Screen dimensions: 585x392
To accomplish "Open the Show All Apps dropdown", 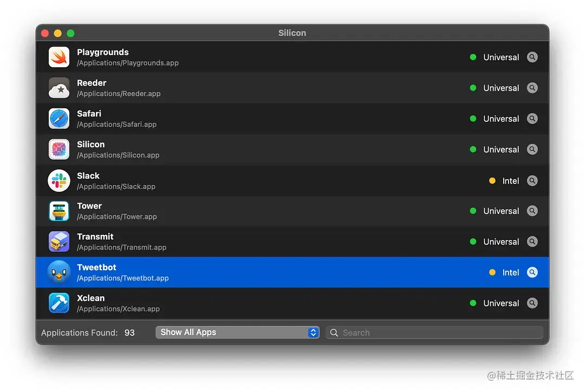I will pyautogui.click(x=237, y=332).
